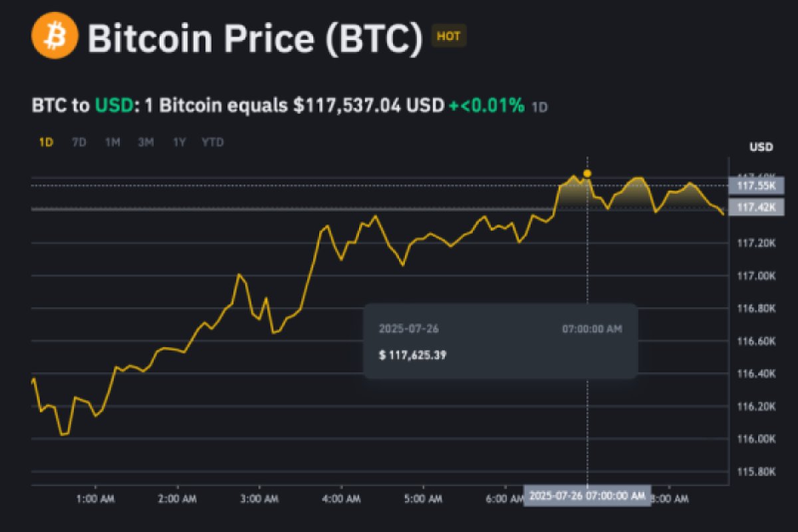Select the 1D time range tab
This screenshot has height=532, width=798.
coord(46,142)
